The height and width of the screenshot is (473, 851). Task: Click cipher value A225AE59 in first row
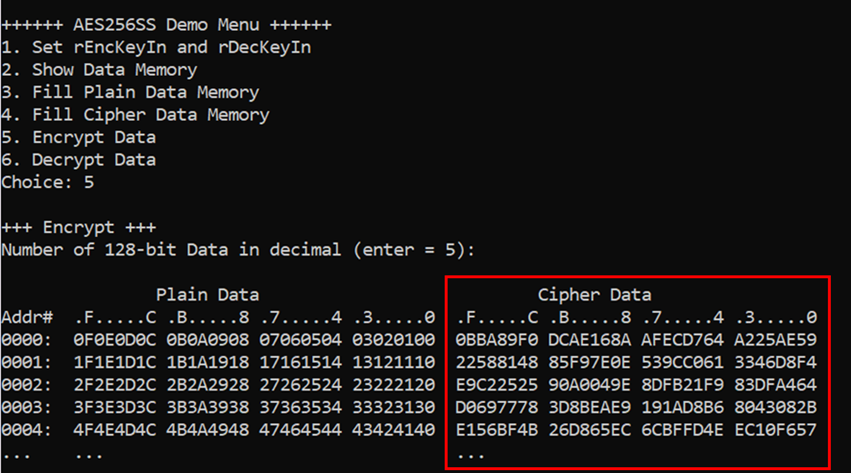coord(776,340)
